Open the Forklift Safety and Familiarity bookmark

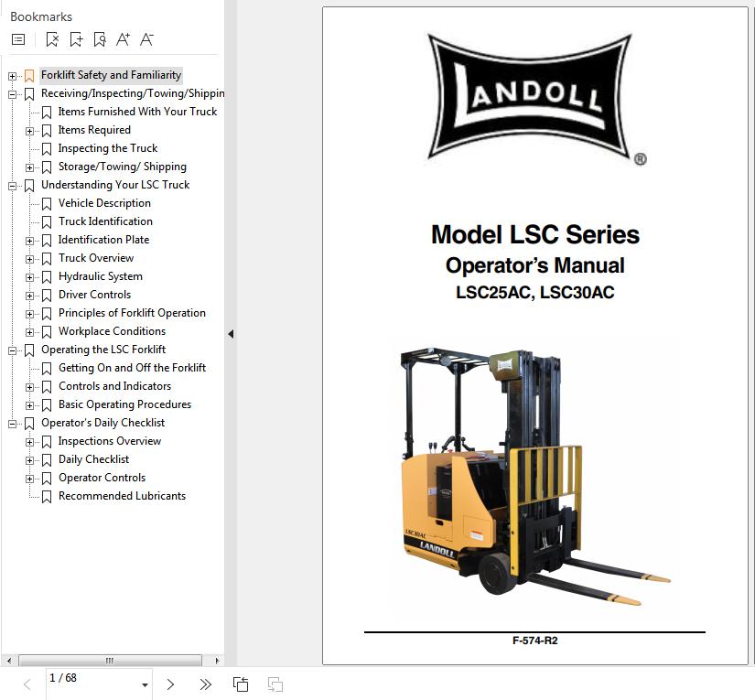pos(112,75)
